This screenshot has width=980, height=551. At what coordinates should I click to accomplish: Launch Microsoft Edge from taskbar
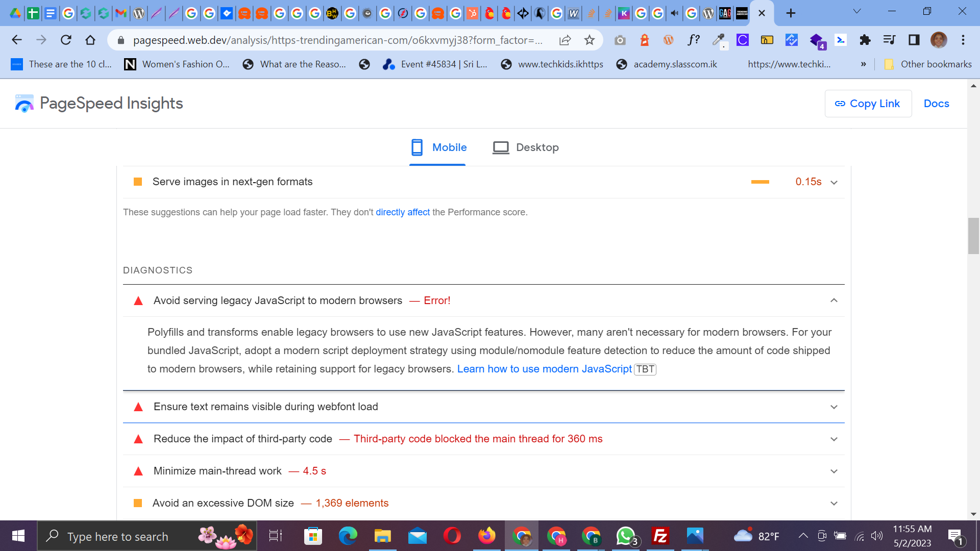[x=348, y=536]
